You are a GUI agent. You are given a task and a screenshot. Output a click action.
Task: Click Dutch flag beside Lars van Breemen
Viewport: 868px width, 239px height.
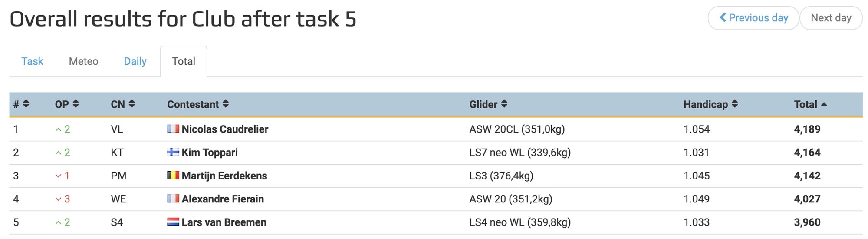point(173,222)
